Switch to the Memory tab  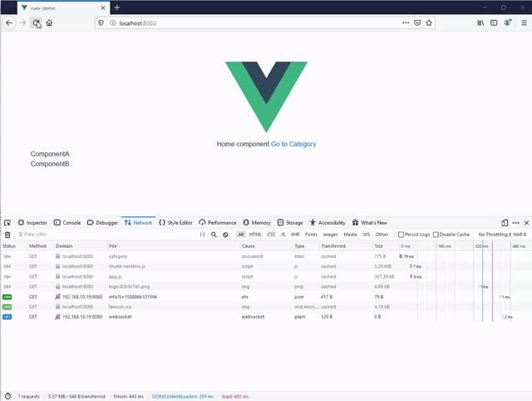(257, 223)
